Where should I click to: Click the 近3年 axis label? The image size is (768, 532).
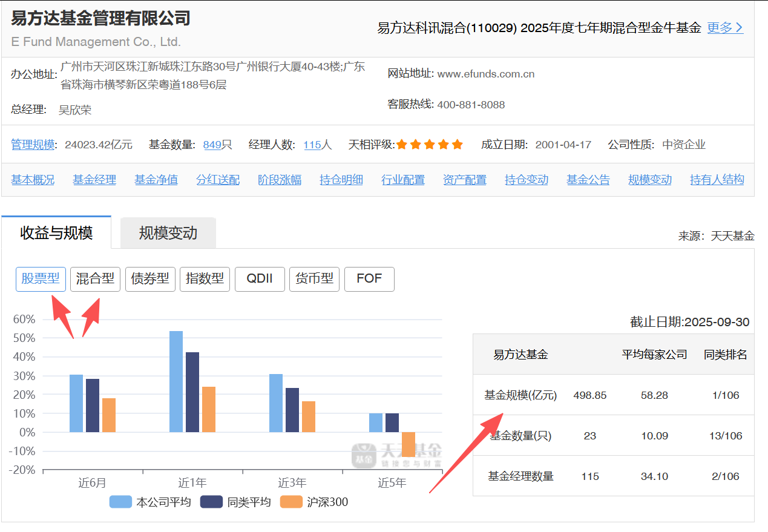coord(292,483)
